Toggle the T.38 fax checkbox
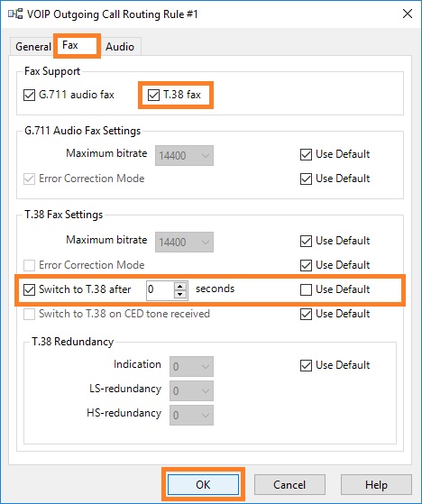 tap(153, 96)
